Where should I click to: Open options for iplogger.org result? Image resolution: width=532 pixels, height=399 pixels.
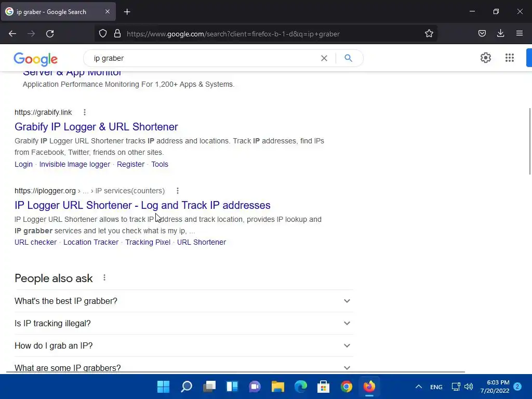coord(178,191)
